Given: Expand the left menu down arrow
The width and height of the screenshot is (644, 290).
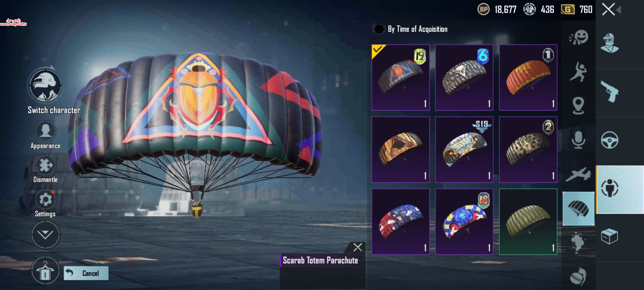Looking at the screenshot, I should [45, 234].
